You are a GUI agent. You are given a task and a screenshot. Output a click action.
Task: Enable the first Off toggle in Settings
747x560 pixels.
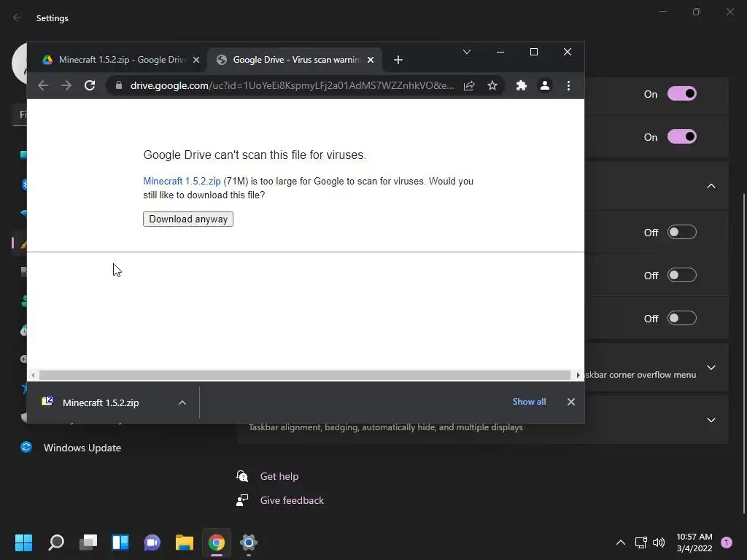coord(682,233)
